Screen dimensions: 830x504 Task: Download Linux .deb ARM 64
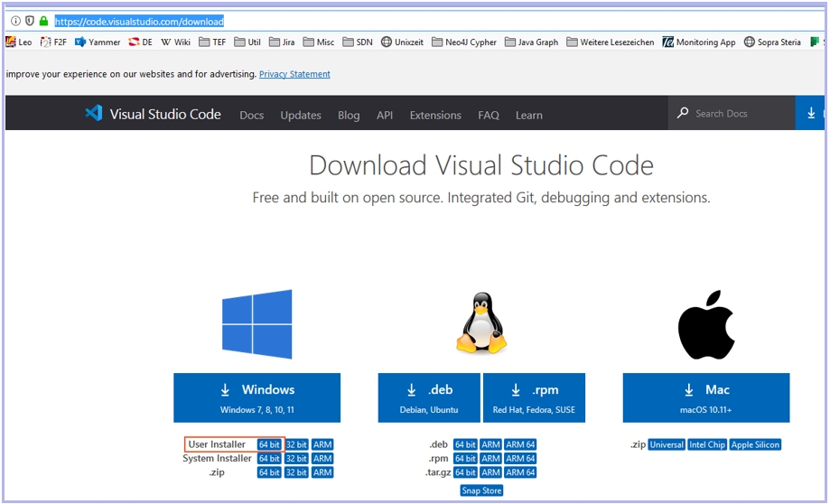coord(520,444)
